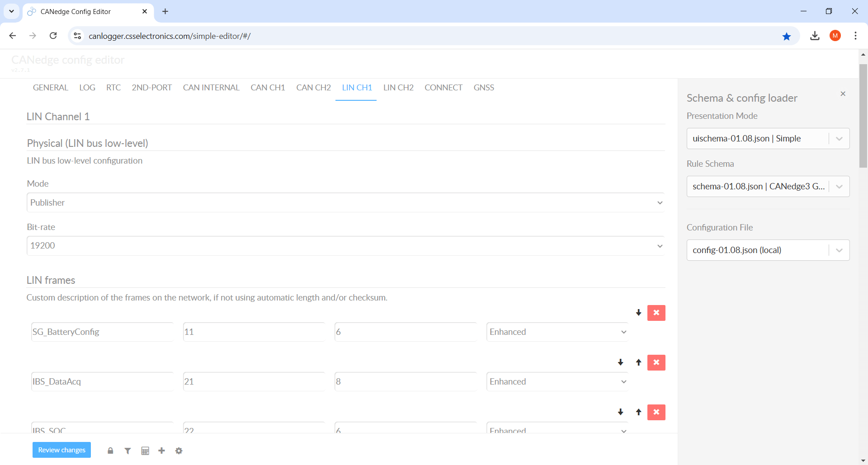Delete the SG_BatteryConfig LIN frame
This screenshot has width=868, height=465.
tap(656, 313)
